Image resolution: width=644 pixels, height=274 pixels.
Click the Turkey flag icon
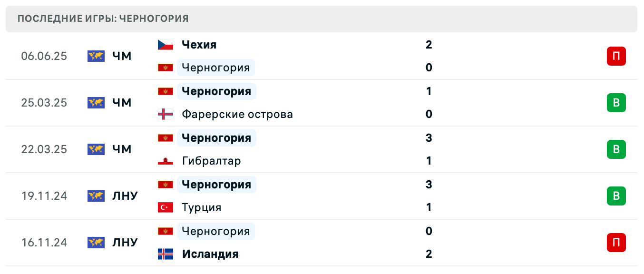coord(166,207)
